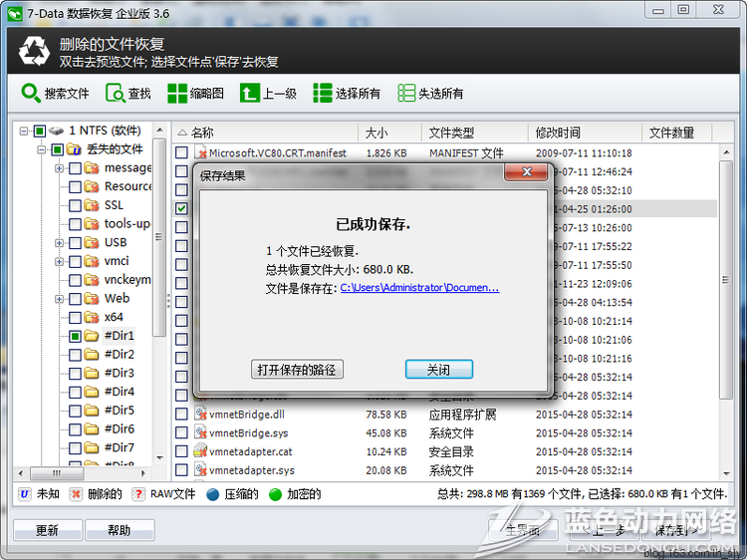747x560 pixels.
Task: Click the 查找 search icon
Action: 114,94
